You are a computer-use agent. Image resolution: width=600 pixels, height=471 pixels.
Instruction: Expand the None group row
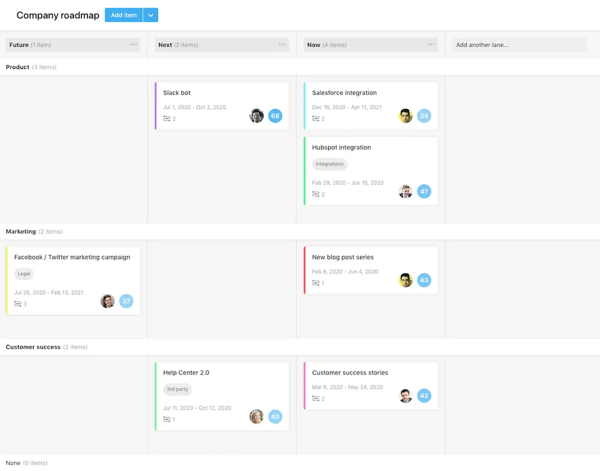300,463
